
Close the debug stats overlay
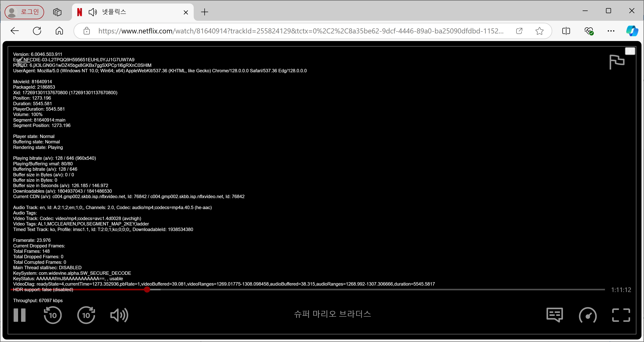(x=630, y=51)
